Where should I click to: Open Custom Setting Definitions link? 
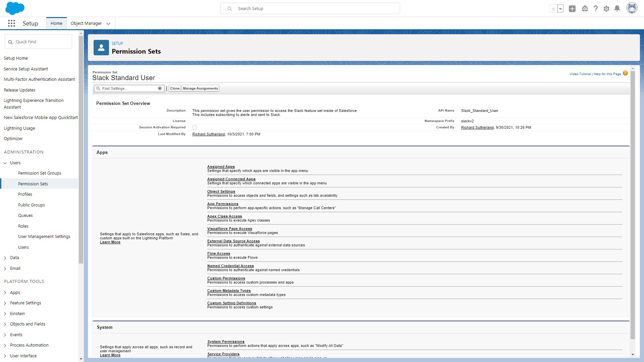tap(231, 303)
